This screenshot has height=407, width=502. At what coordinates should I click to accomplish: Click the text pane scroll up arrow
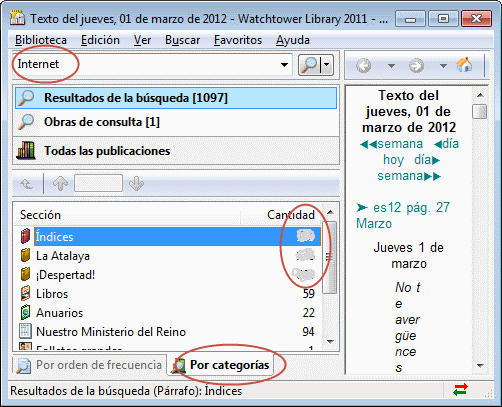tap(480, 95)
